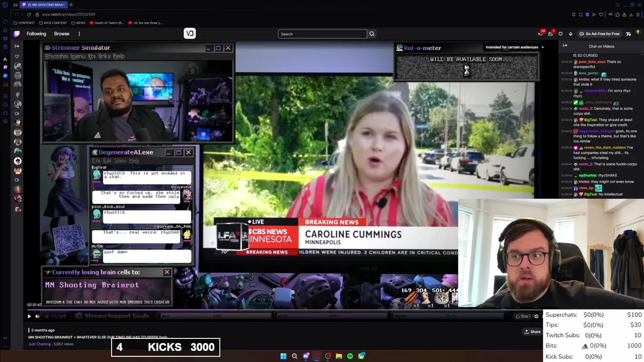Open the Browse page

[61, 34]
